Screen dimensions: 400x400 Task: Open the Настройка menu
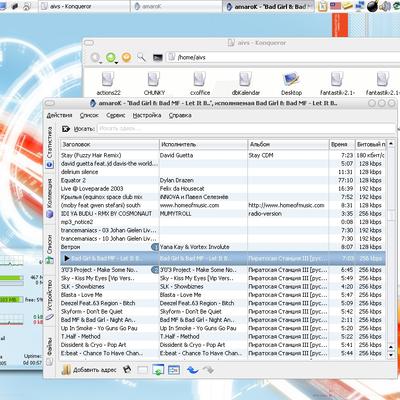tap(147, 115)
